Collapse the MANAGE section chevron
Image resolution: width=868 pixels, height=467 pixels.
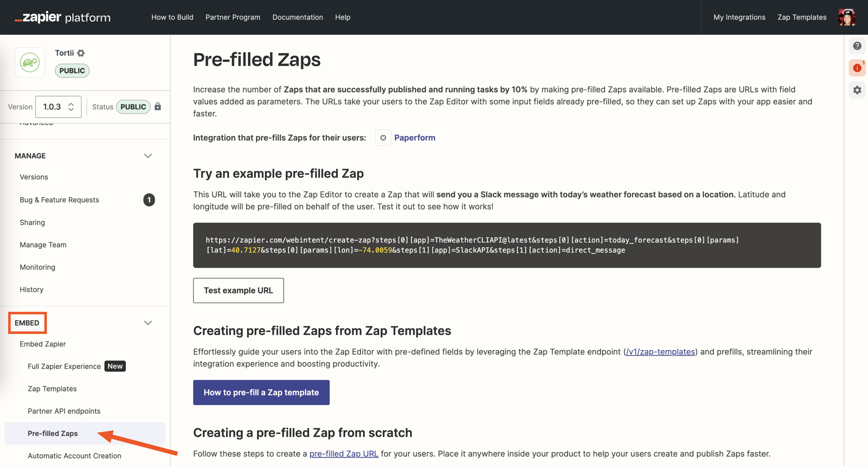[148, 156]
